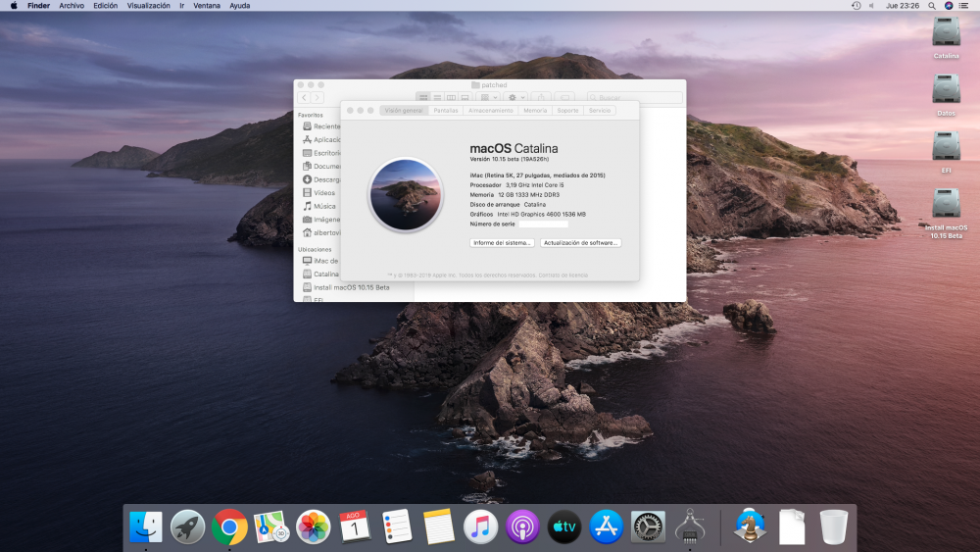Open the Maps app in Dock
The height and width of the screenshot is (552, 980).
pos(271,527)
